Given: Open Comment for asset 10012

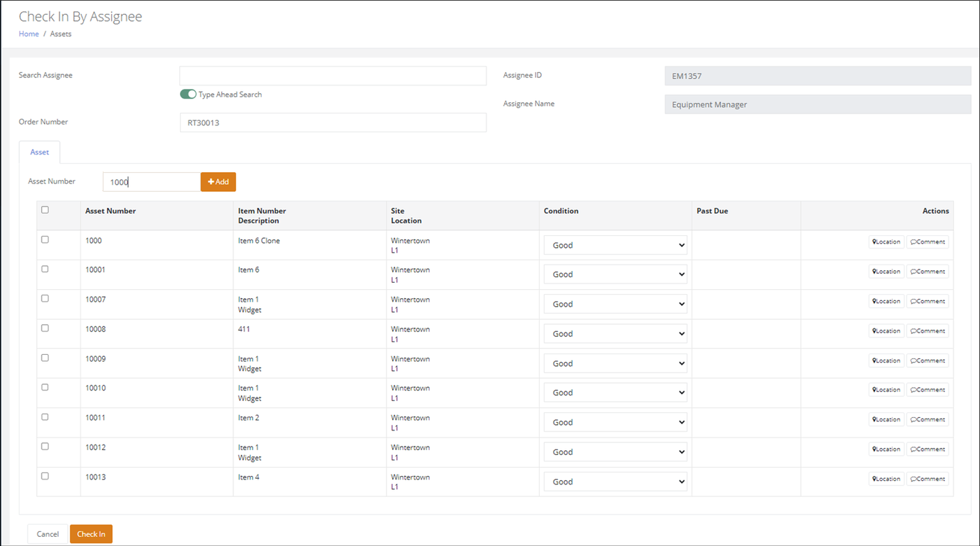Looking at the screenshot, I should click(x=927, y=449).
